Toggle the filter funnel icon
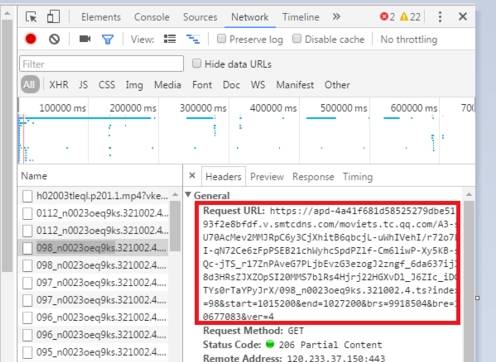 (x=108, y=40)
